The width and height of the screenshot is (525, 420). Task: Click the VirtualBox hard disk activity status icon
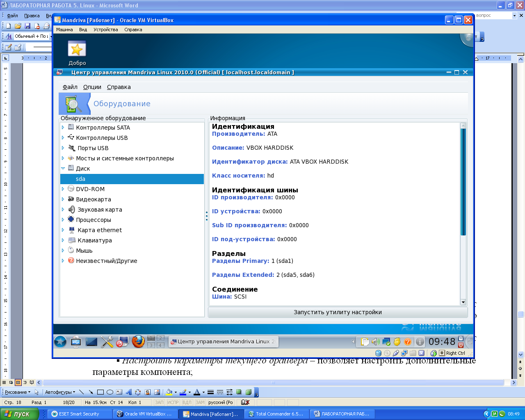tap(378, 353)
